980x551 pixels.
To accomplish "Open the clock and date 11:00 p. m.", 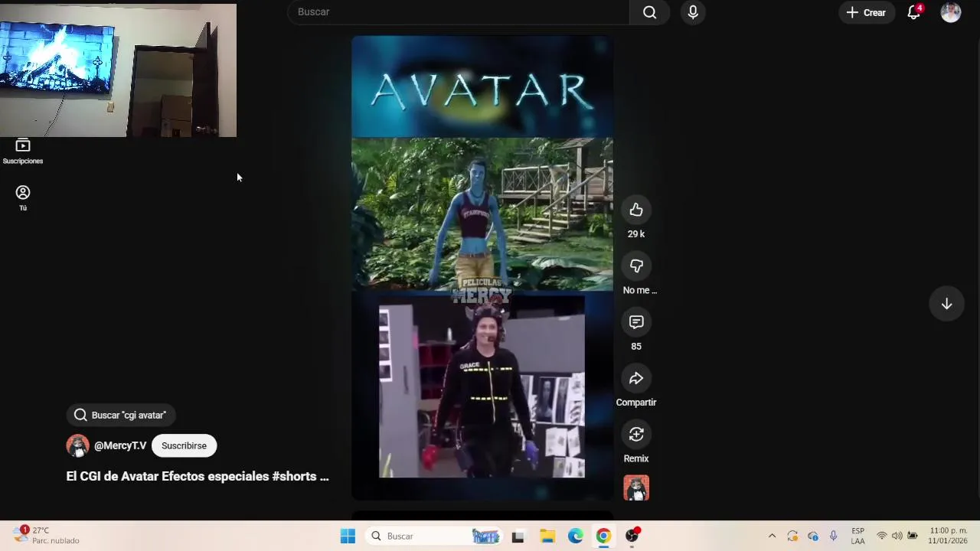I will click(949, 536).
